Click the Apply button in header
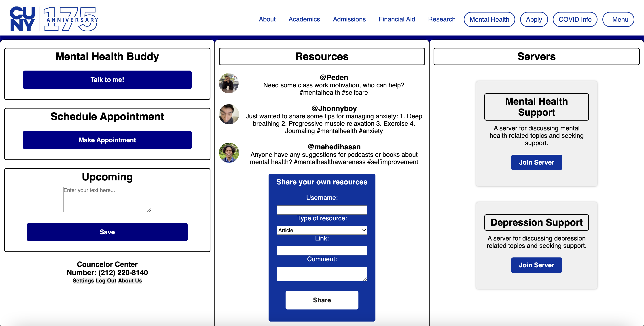Screen dimensions: 644x326 pos(534,19)
